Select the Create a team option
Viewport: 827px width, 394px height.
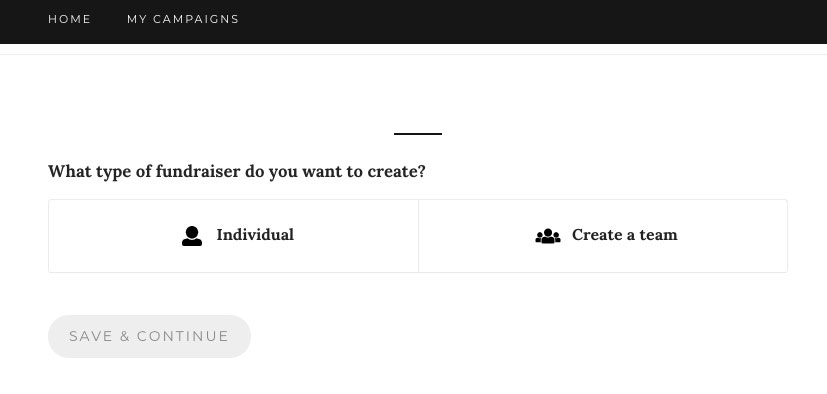coord(603,236)
